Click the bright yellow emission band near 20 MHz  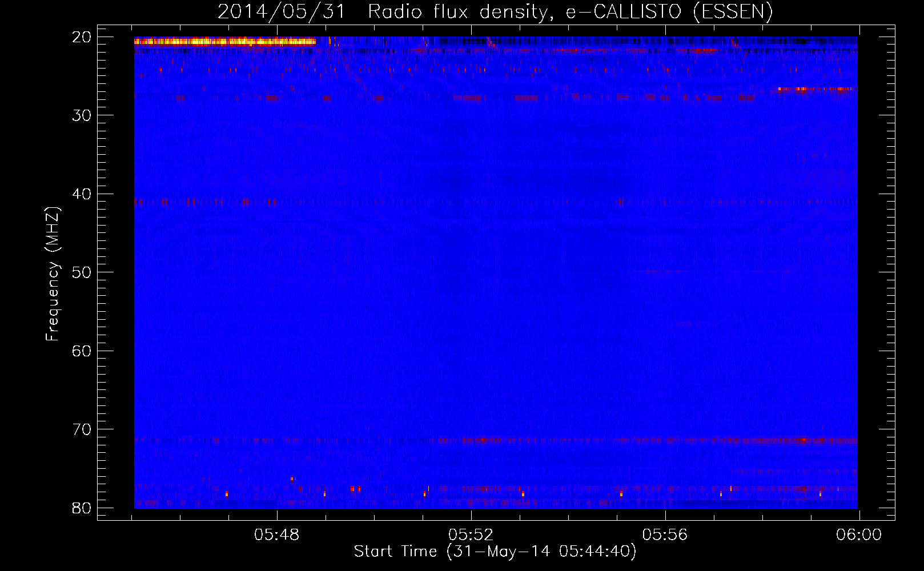point(225,41)
